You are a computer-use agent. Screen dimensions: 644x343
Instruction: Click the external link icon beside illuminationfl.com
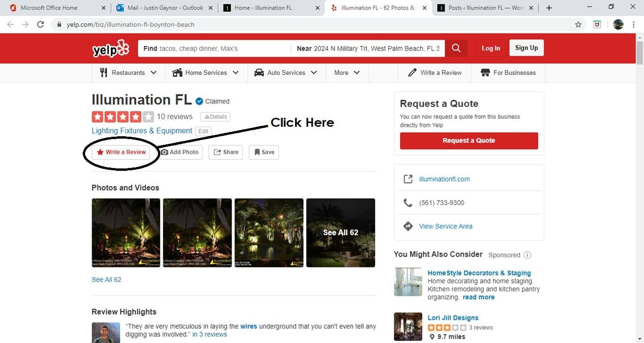click(408, 179)
